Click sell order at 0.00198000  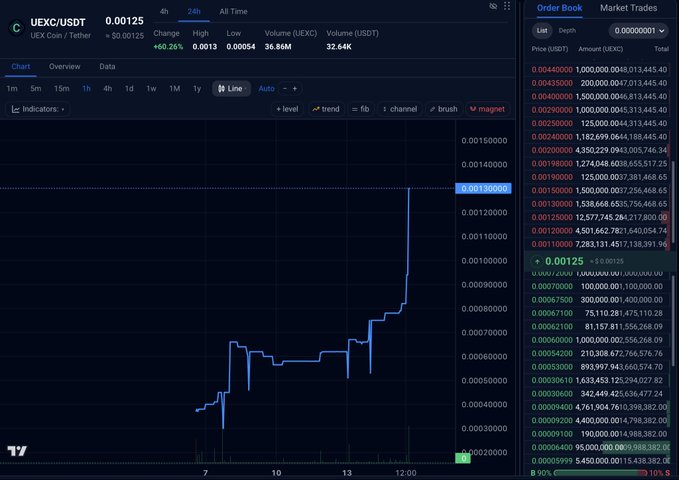[599, 163]
